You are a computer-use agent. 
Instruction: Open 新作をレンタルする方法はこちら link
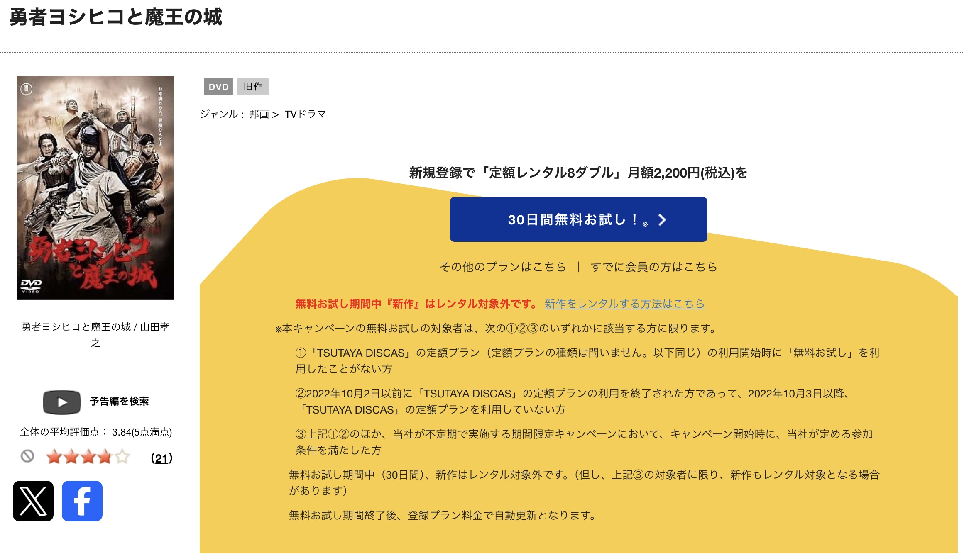point(625,304)
